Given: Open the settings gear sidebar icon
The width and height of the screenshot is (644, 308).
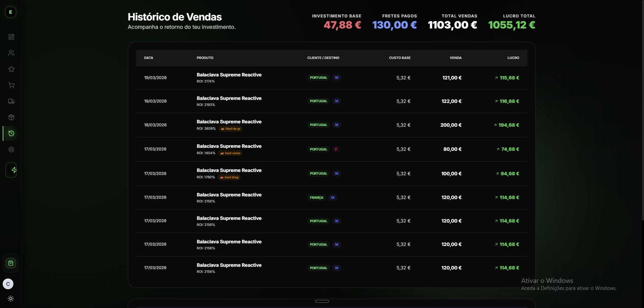Looking at the screenshot, I should click(11, 149).
